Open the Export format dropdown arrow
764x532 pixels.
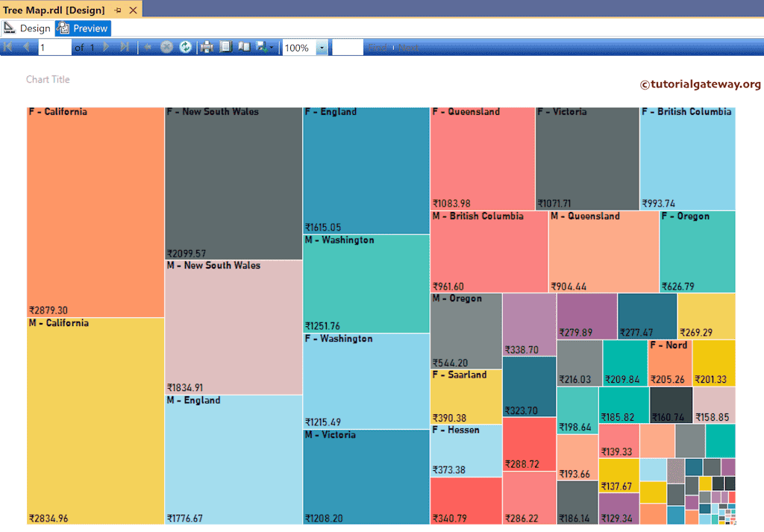coord(272,47)
